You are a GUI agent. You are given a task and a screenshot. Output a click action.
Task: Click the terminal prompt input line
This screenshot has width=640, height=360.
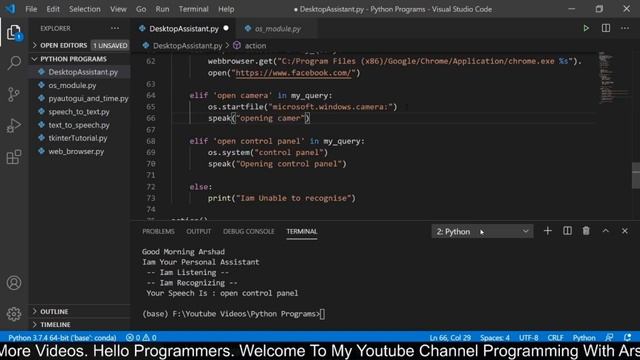click(x=233, y=314)
